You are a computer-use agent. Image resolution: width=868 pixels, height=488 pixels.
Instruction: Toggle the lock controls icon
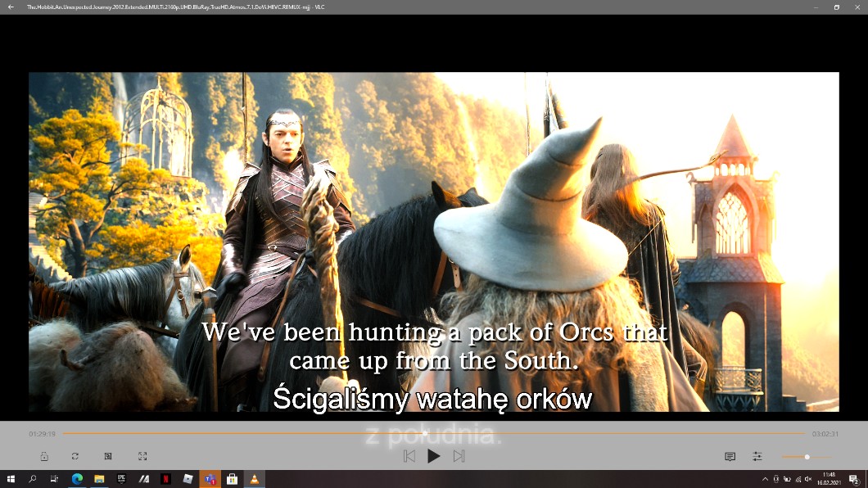[x=44, y=456]
